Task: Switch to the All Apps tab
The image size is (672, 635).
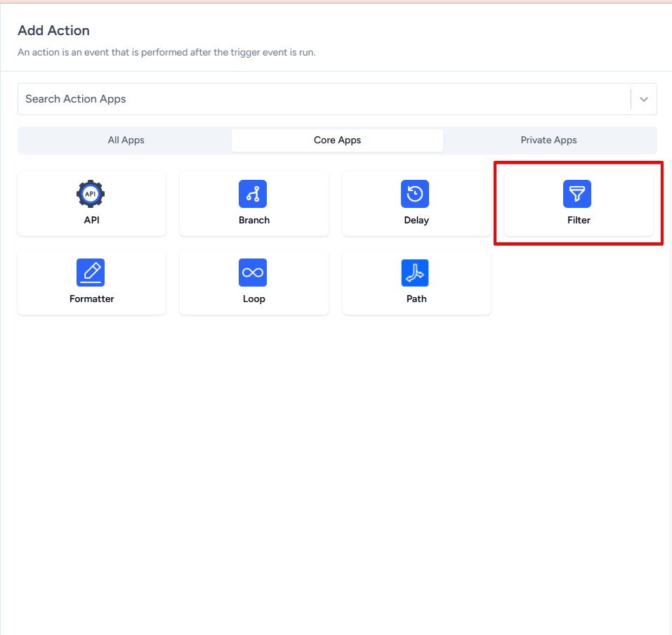Action: pyautogui.click(x=126, y=140)
